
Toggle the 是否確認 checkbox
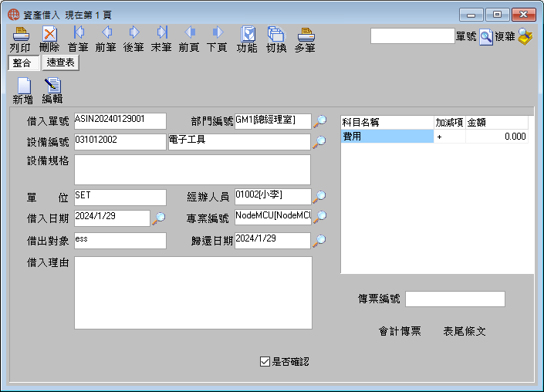(x=265, y=361)
